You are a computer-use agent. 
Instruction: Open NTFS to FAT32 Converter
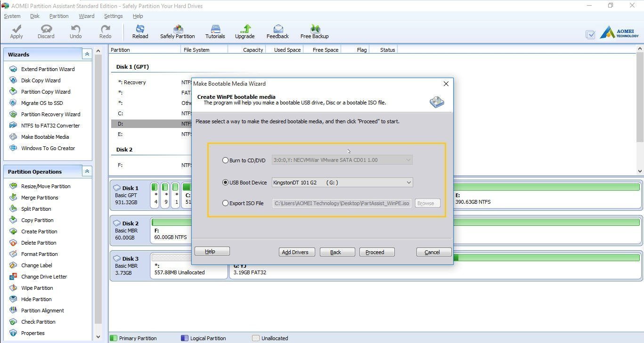tap(50, 126)
